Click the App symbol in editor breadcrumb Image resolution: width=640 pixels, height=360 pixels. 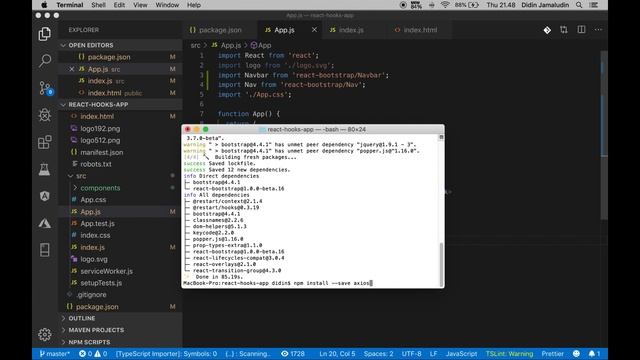(261, 45)
